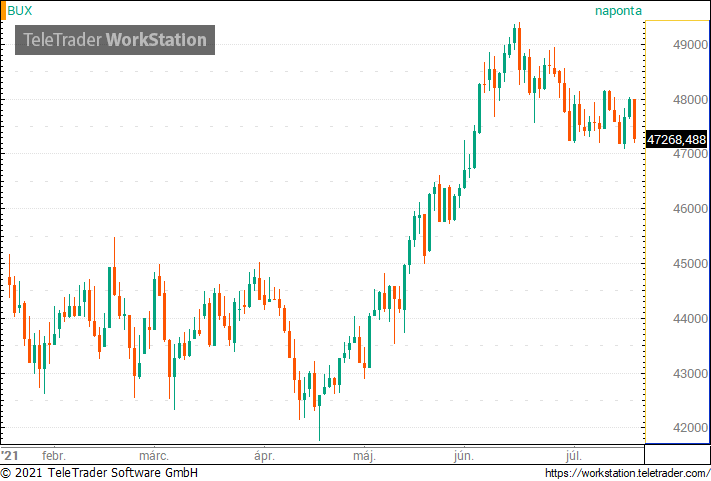Click the 'jún.' date axis label
Viewport: 711px width, 481px height.
(463, 456)
